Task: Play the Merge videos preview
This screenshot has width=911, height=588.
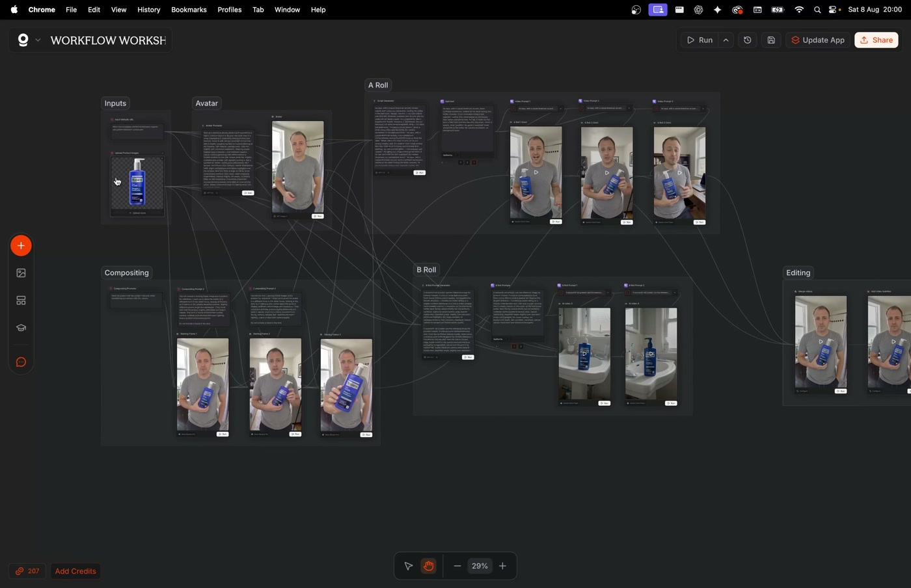Action: (x=821, y=341)
